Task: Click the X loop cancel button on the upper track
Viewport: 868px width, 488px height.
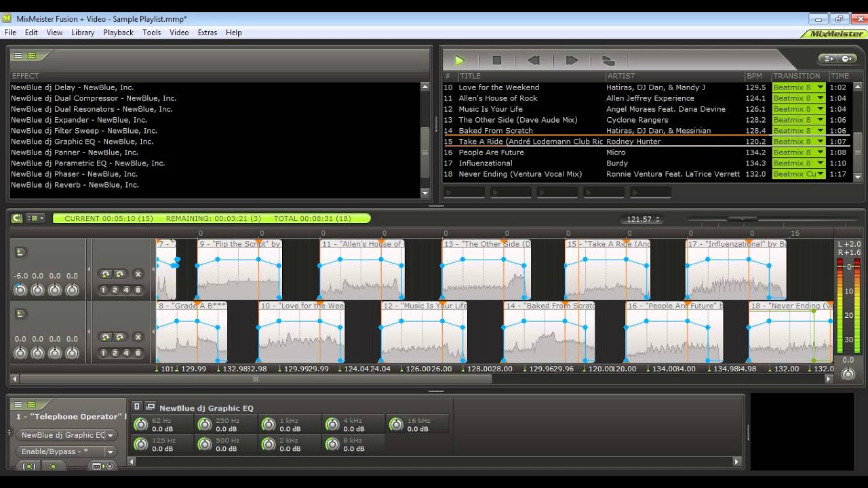Action: click(138, 274)
